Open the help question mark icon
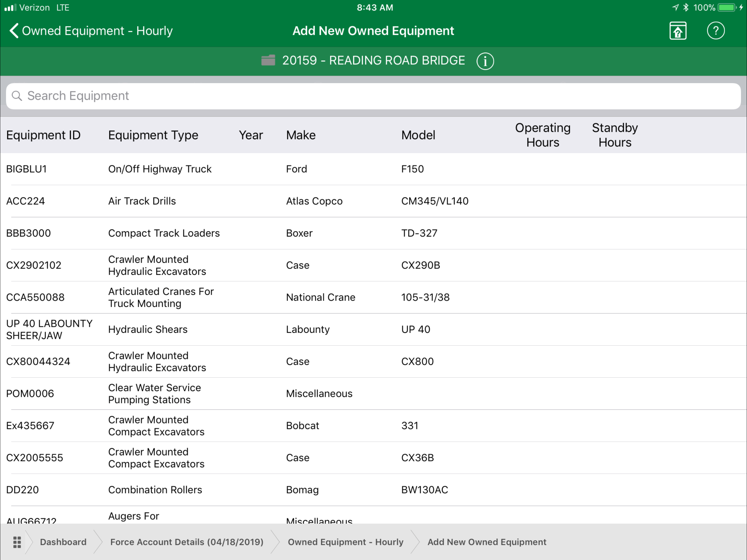 pos(716,31)
